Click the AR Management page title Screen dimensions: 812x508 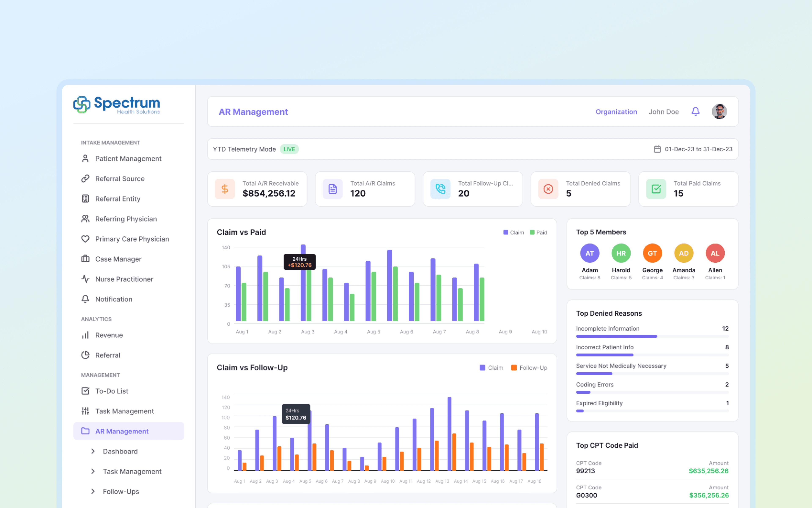coord(253,112)
